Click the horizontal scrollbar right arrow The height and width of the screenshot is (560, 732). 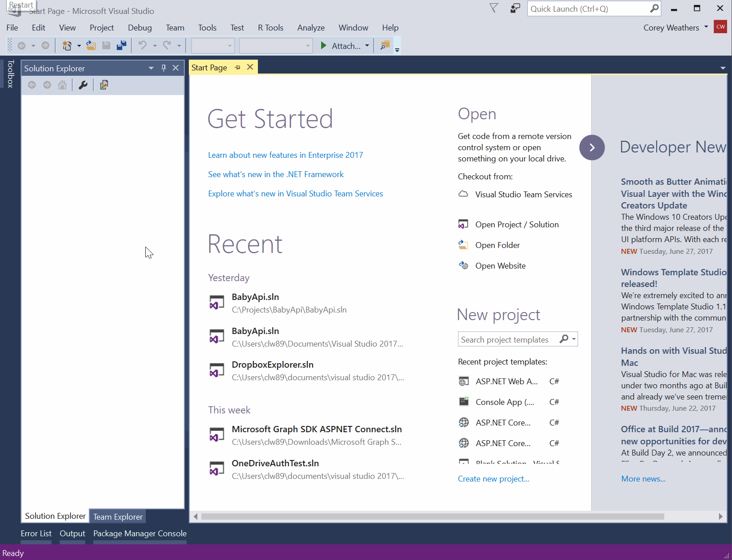tap(720, 517)
